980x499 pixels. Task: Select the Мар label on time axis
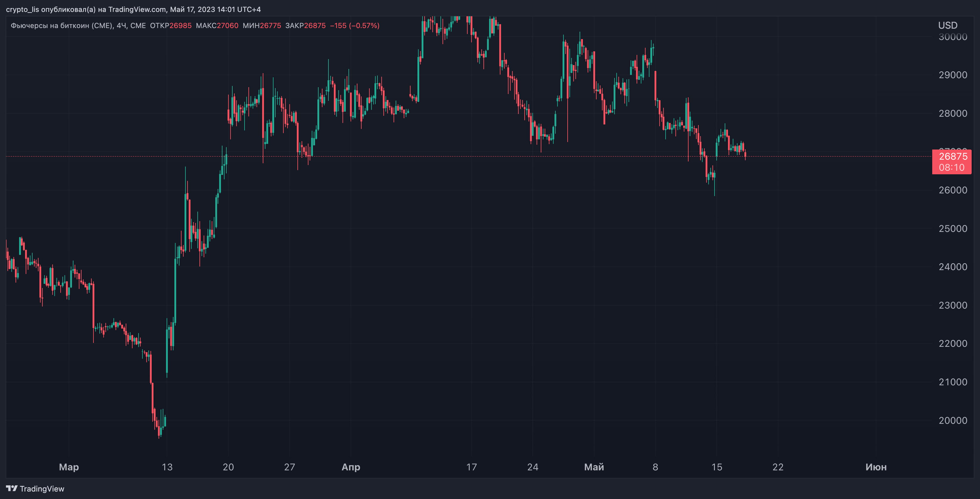69,467
